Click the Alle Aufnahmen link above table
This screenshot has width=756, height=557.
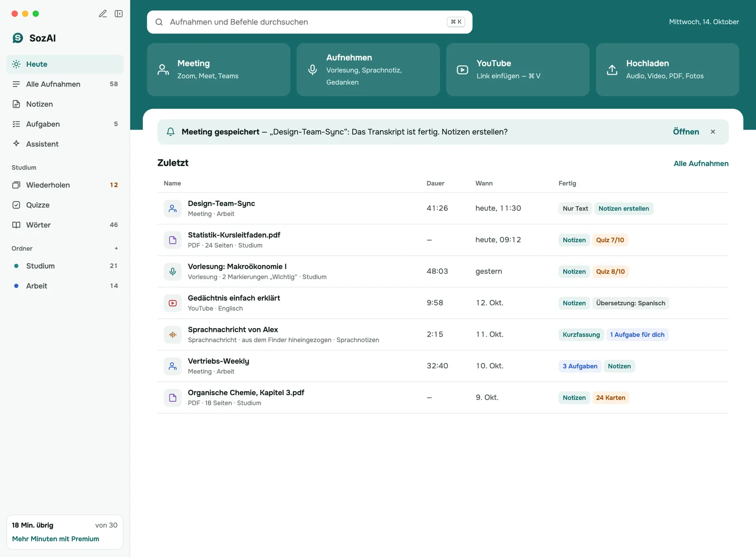(x=701, y=164)
